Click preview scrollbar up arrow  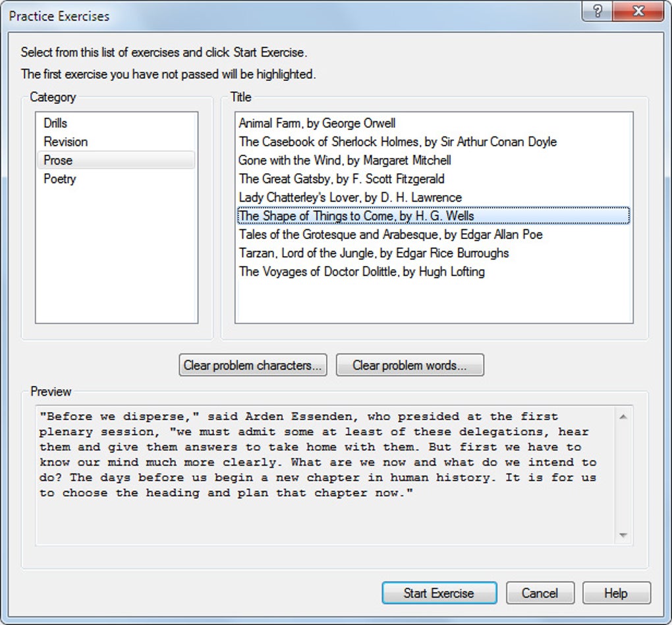[623, 416]
